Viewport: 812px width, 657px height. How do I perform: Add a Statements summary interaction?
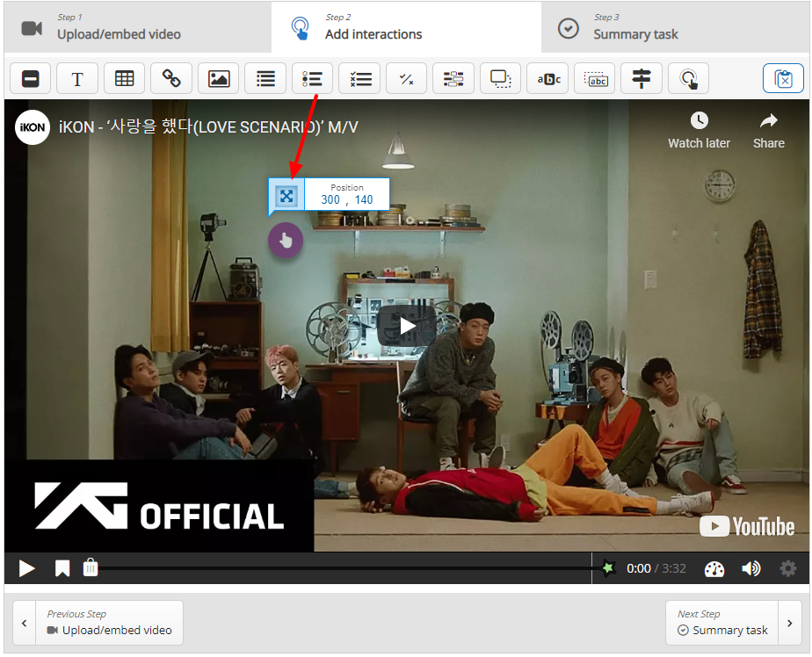pyautogui.click(x=265, y=79)
